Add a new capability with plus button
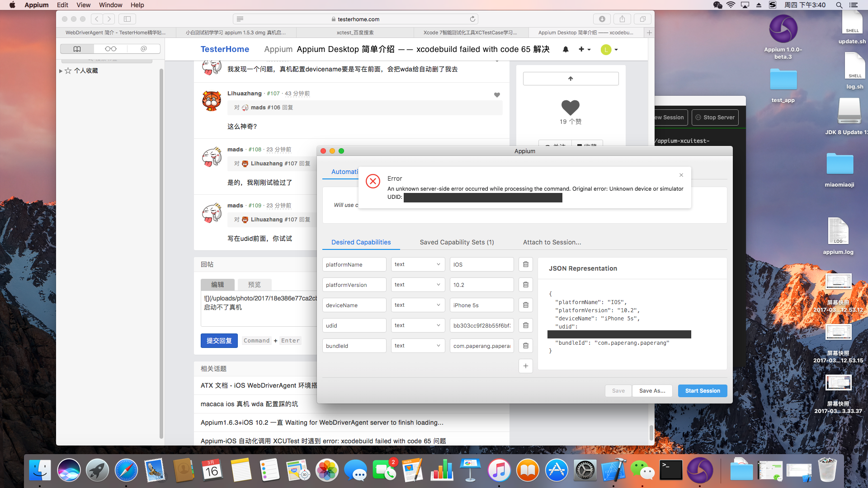Screen dimensions: 868x488 525,366
